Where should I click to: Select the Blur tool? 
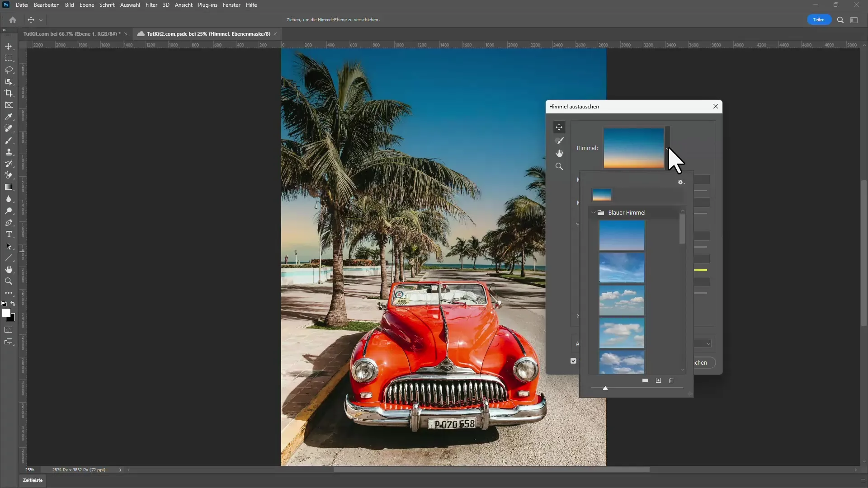point(9,199)
